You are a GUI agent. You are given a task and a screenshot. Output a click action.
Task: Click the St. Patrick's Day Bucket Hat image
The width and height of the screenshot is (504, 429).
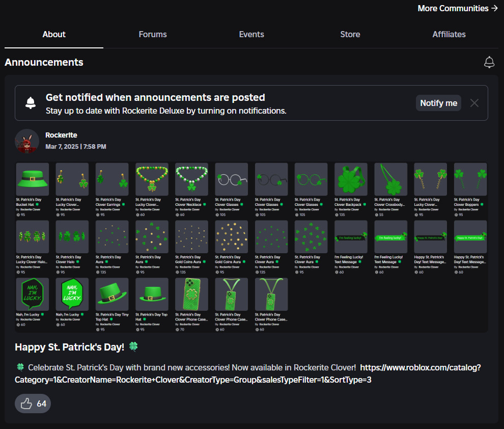33,179
